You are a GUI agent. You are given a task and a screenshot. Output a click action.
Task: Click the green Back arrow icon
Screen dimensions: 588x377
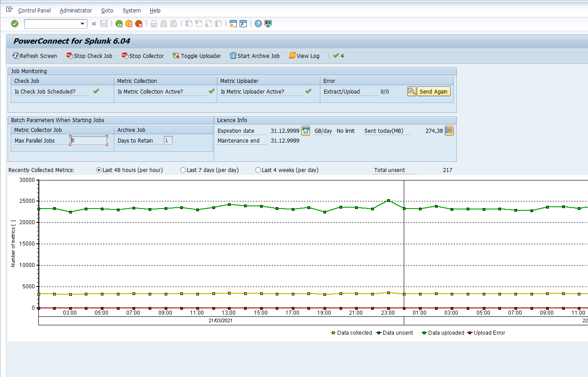(x=119, y=24)
